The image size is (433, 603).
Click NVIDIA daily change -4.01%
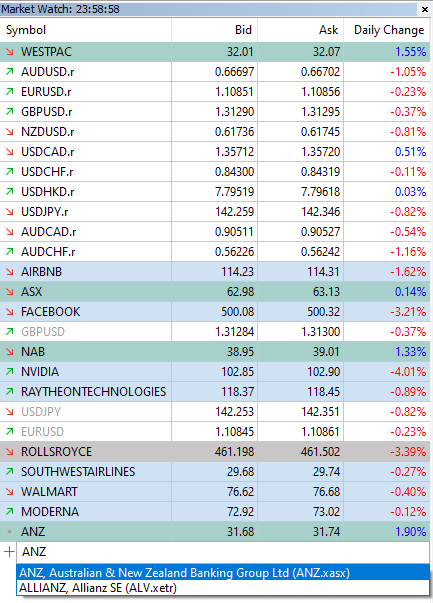408,371
